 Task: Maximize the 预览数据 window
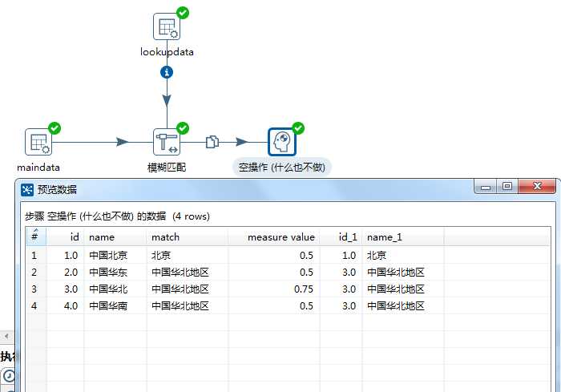point(507,187)
